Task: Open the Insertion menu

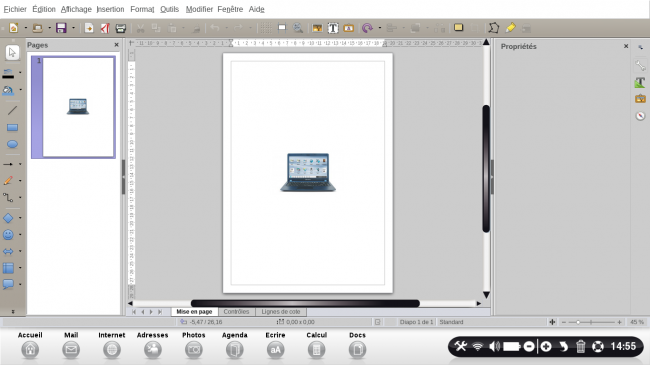Action: pyautogui.click(x=110, y=9)
